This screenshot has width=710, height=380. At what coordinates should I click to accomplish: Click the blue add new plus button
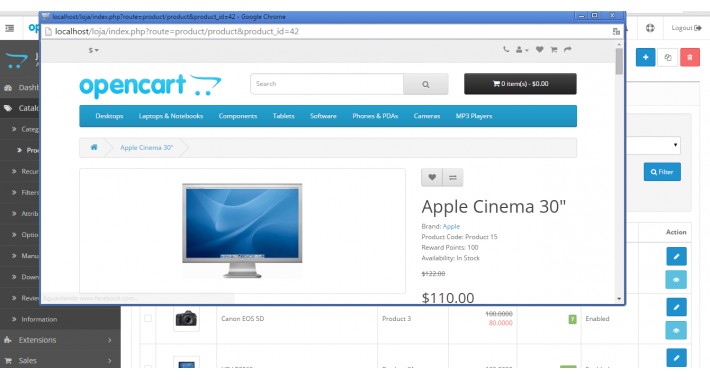click(645, 57)
